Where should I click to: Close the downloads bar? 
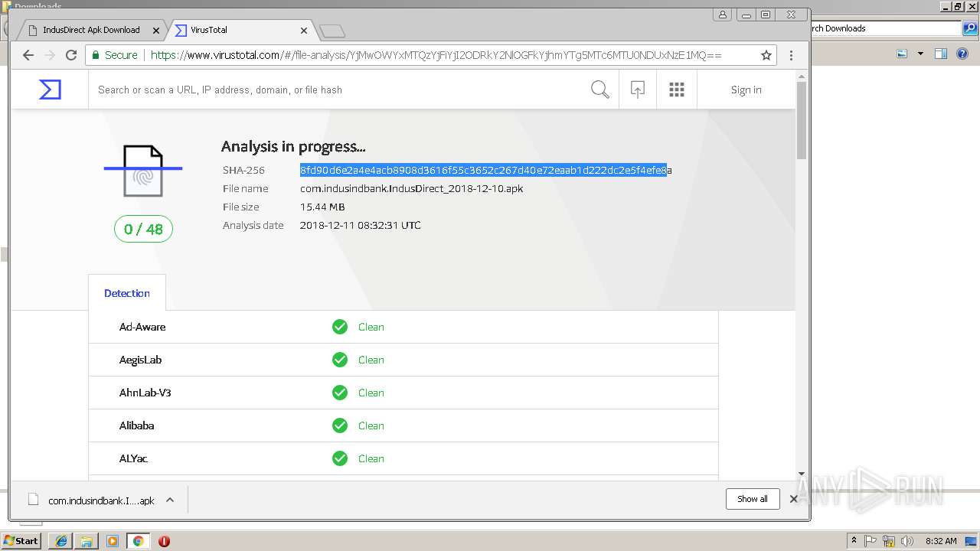[x=794, y=499]
